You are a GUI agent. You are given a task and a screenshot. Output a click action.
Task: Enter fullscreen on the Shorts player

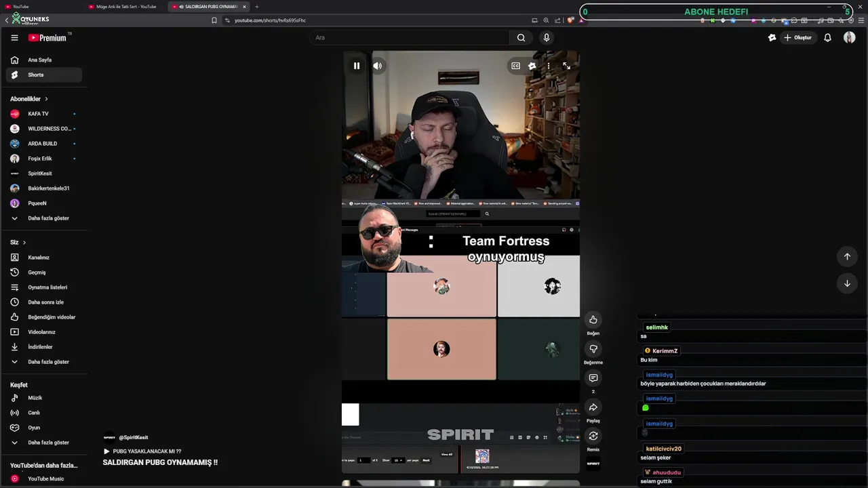click(567, 66)
